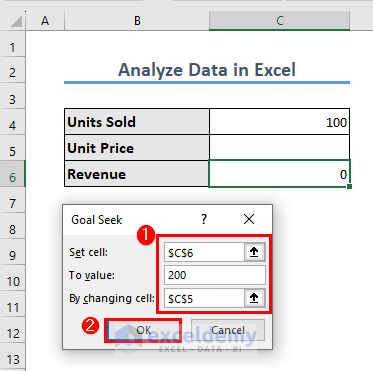373x371 pixels.
Task: Select the Analyze Data in Excel title cell
Action: click(x=207, y=70)
